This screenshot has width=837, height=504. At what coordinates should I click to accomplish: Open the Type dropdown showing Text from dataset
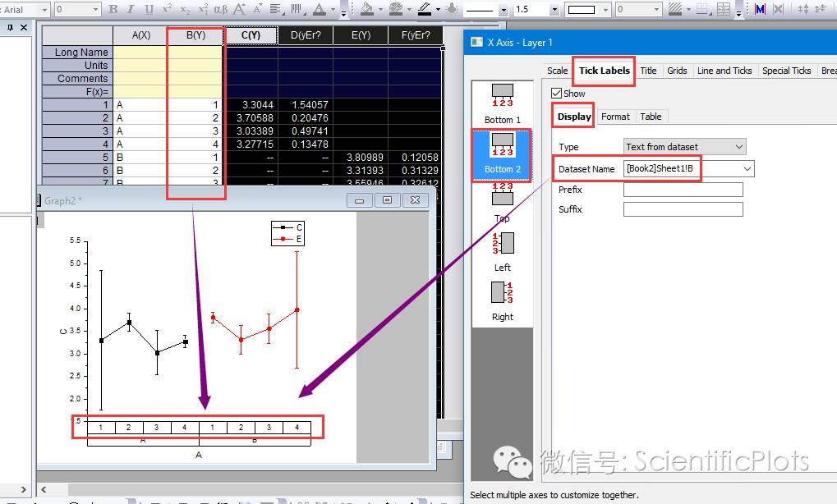pos(740,146)
